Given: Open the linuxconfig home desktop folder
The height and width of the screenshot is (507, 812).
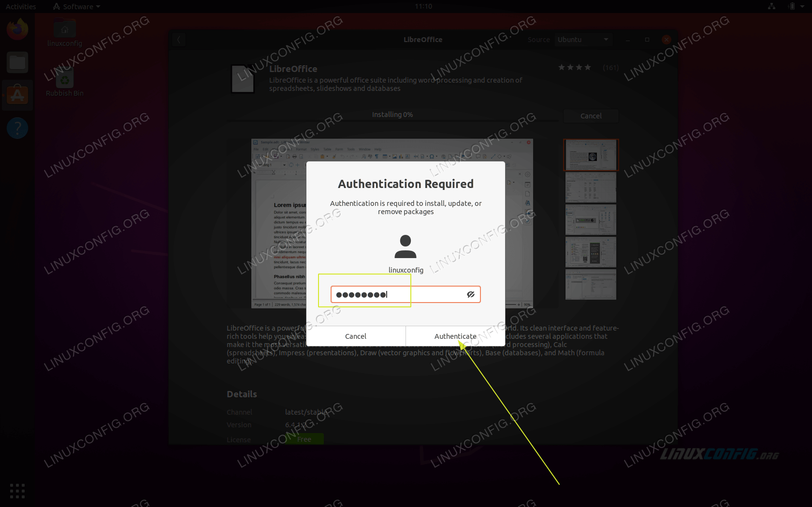Looking at the screenshot, I should pyautogui.click(x=65, y=33).
